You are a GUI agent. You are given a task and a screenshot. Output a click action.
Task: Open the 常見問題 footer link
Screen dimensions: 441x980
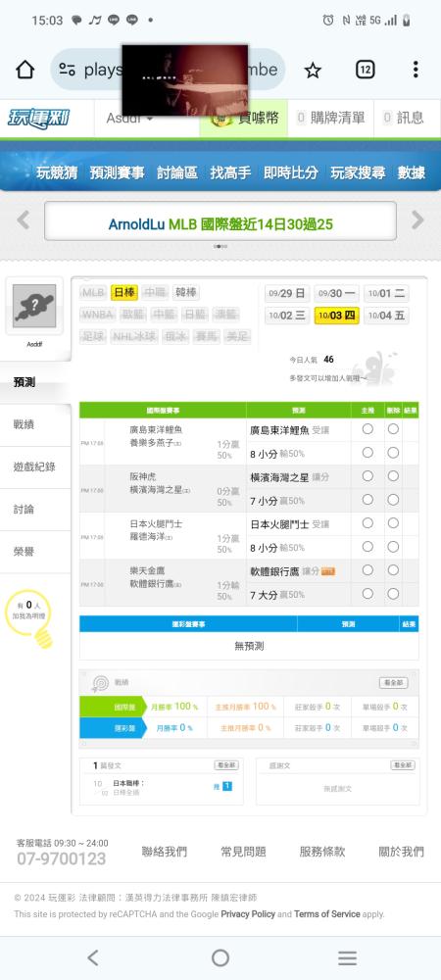244,852
